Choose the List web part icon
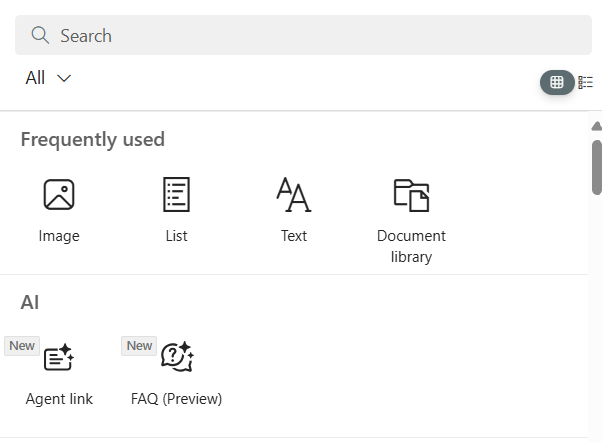602x442 pixels. click(176, 194)
